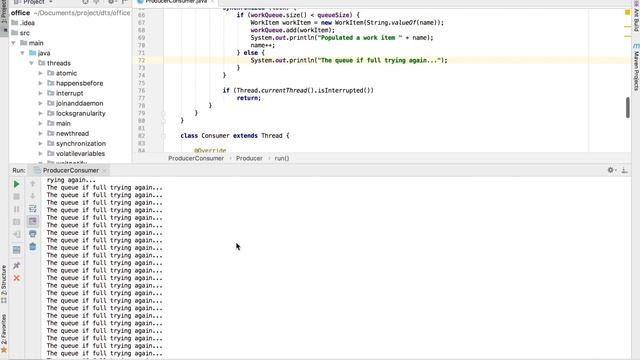Image resolution: width=640 pixels, height=360 pixels.
Task: Expand the interrupt package
Action: (x=40, y=93)
